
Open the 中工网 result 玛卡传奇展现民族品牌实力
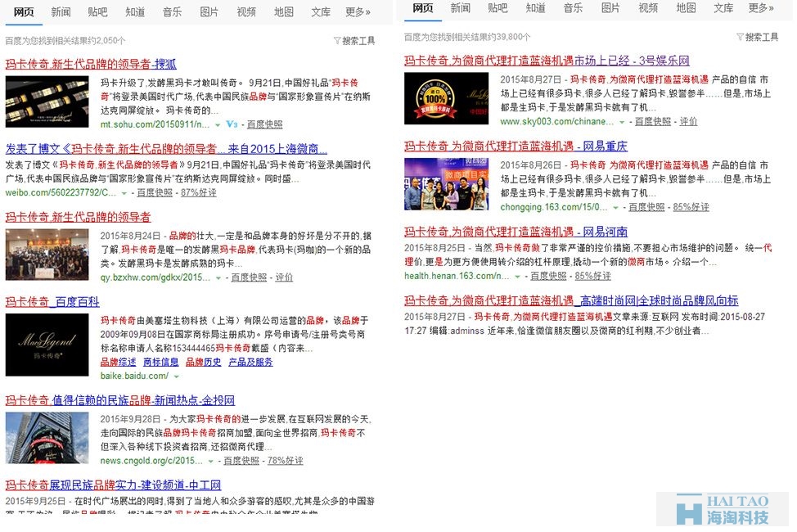coord(114,485)
